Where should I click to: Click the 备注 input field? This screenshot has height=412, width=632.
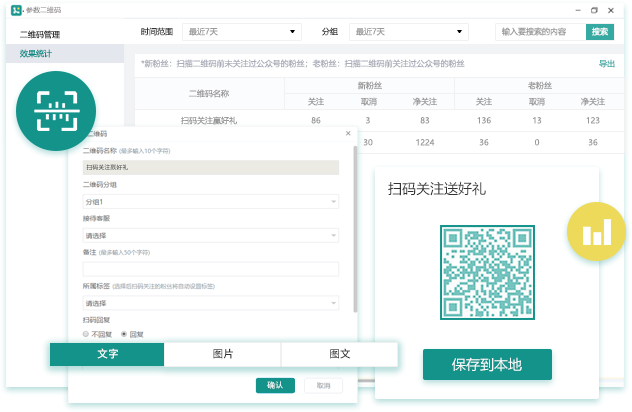click(x=210, y=269)
